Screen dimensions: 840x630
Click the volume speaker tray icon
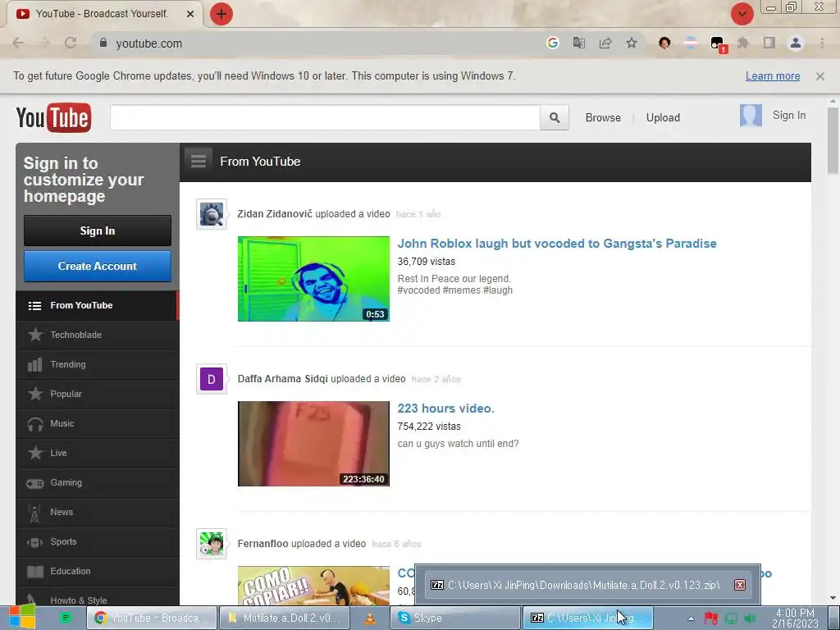click(751, 619)
